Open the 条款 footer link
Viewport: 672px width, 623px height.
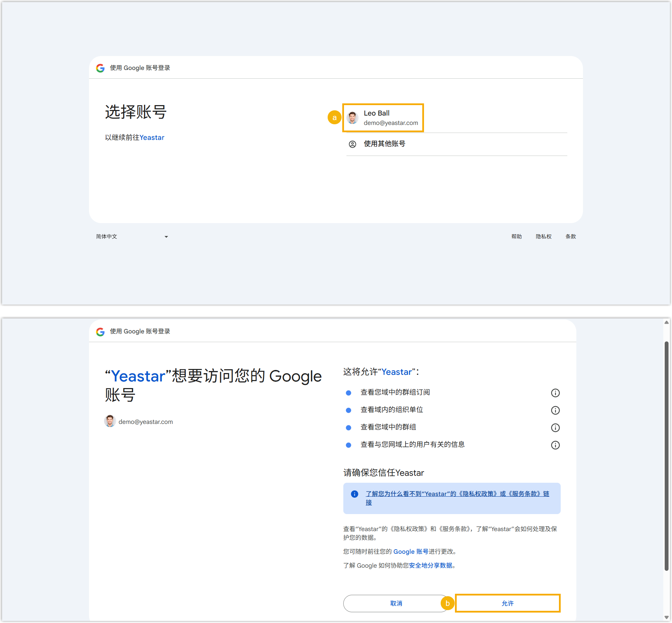pyautogui.click(x=570, y=237)
